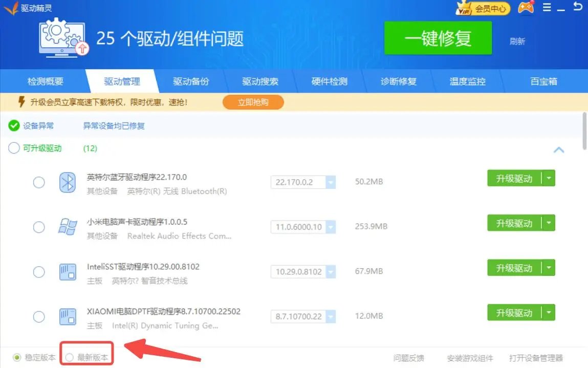
Task: Open version dropdown showing 22.170.0.2
Action: [331, 182]
